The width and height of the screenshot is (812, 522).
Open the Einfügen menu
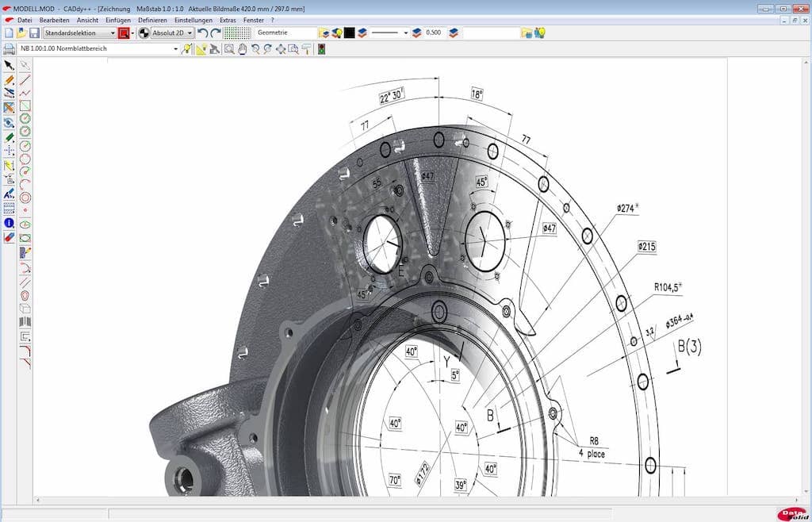(118, 20)
